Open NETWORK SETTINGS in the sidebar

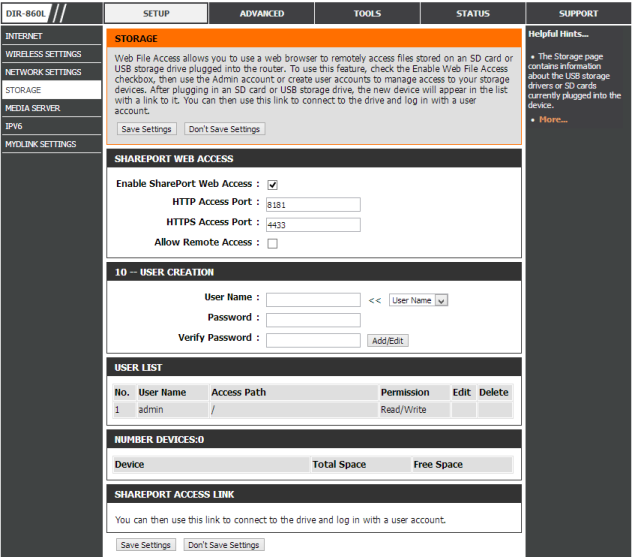click(51, 72)
